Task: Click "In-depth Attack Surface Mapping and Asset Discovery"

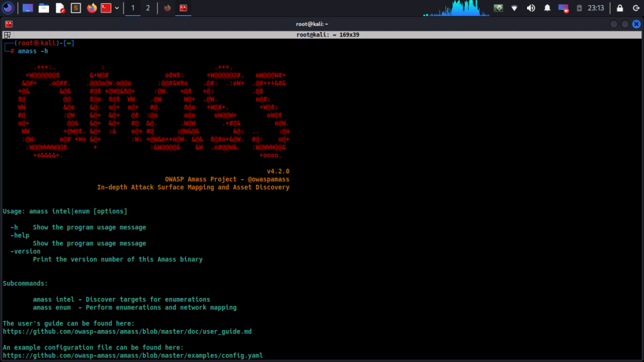Action: [193, 187]
